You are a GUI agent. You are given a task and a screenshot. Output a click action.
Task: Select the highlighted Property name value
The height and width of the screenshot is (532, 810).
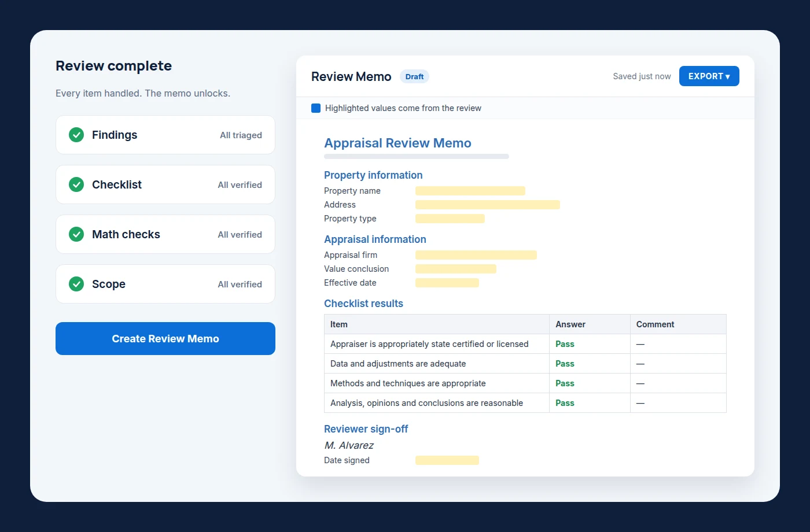click(x=470, y=191)
